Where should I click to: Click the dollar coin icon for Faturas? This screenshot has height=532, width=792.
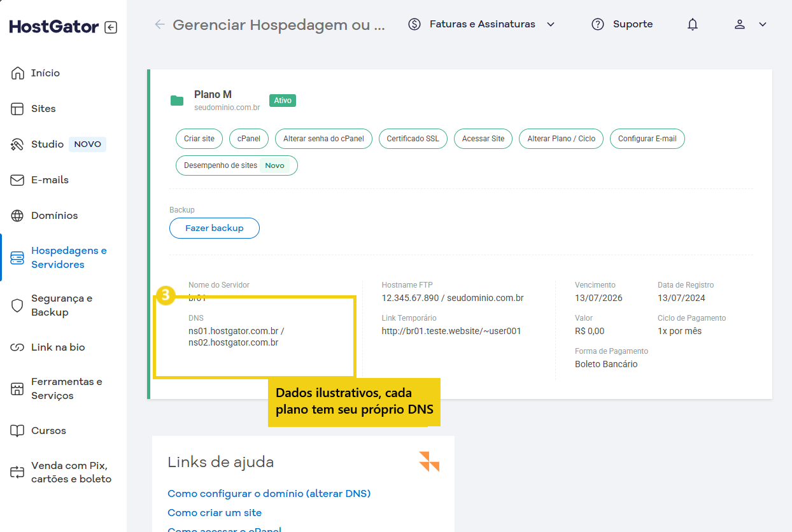(x=414, y=24)
